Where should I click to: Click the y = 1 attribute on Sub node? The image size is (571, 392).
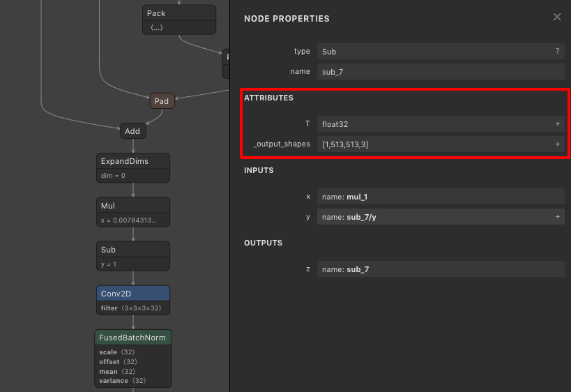109,264
